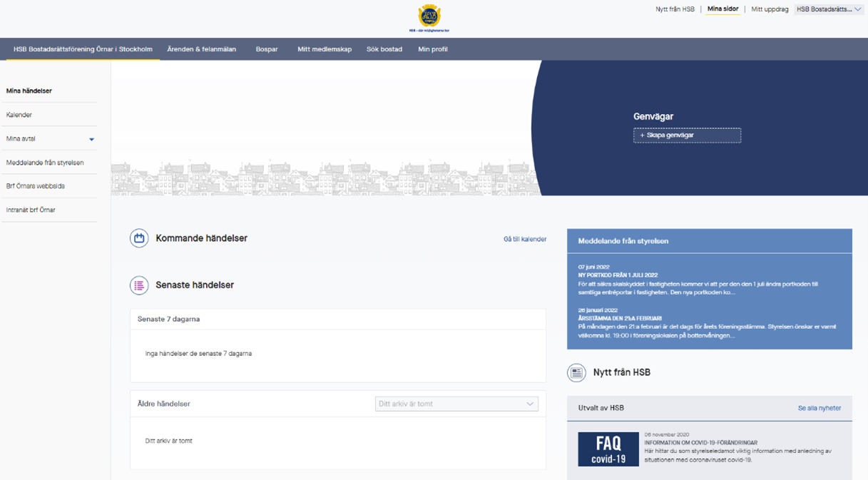Follow the Gå till kalender link
The width and height of the screenshot is (868, 480).
coord(524,239)
